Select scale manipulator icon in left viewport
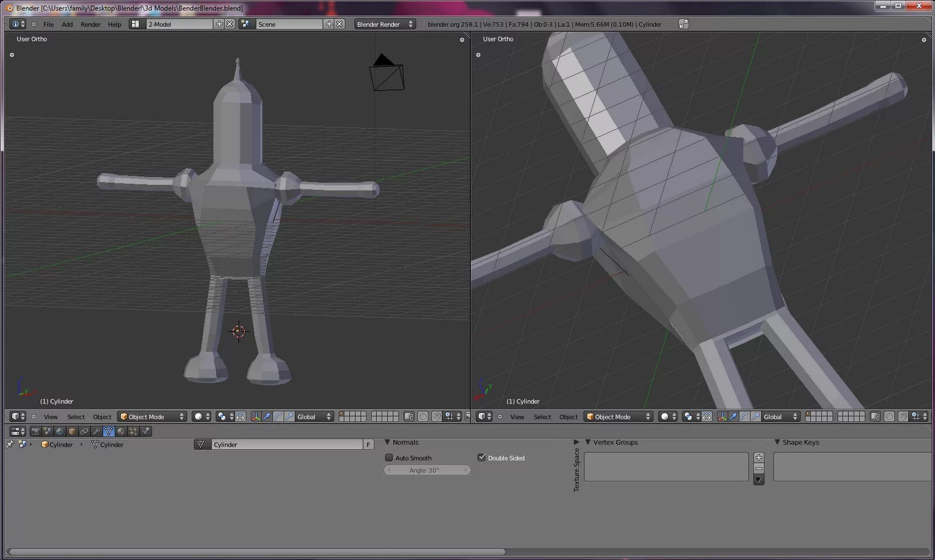The width and height of the screenshot is (935, 560). (x=289, y=416)
